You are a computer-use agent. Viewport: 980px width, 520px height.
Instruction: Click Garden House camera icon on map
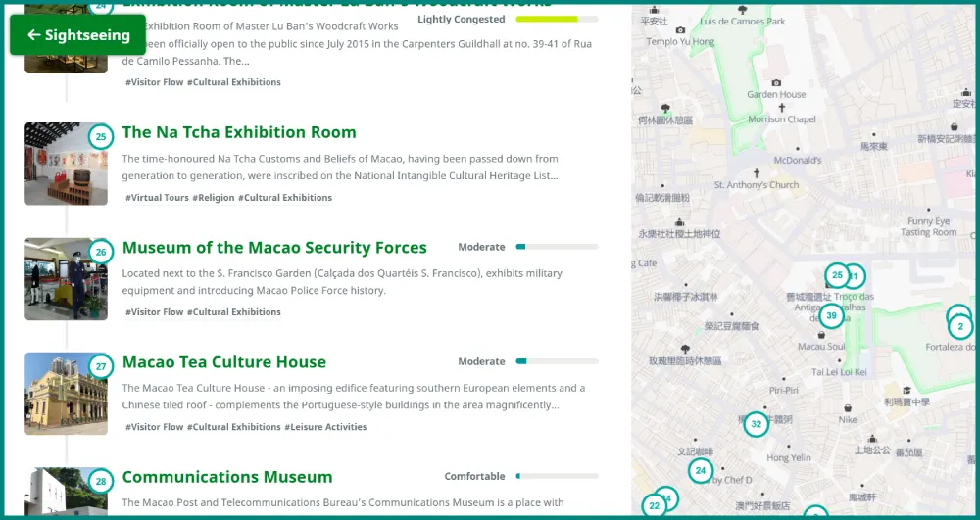point(776,82)
